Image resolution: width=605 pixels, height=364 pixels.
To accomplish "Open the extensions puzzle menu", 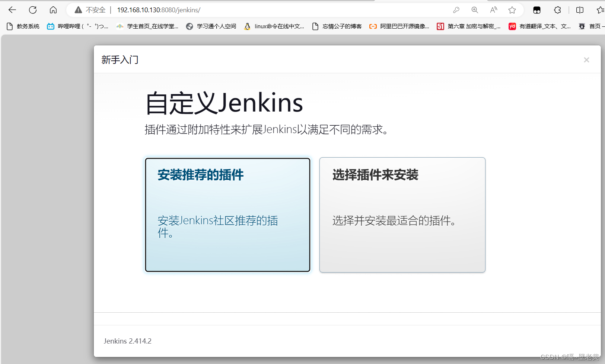I will pyautogui.click(x=557, y=10).
